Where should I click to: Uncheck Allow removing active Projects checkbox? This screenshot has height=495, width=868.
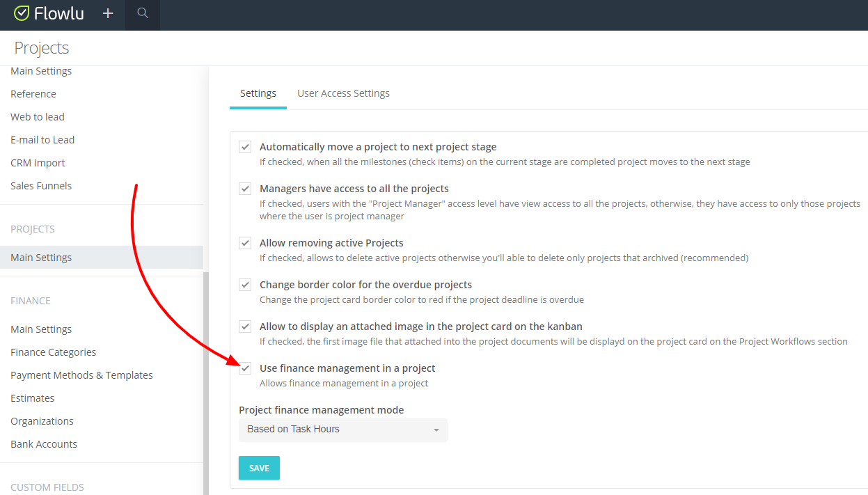[245, 243]
